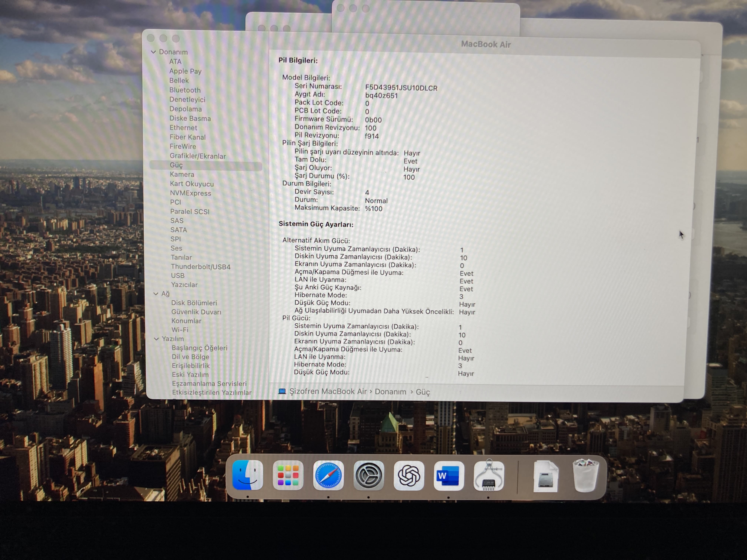Select Kamera in the sidebar
Viewport: 747px width, 560px height.
182,174
